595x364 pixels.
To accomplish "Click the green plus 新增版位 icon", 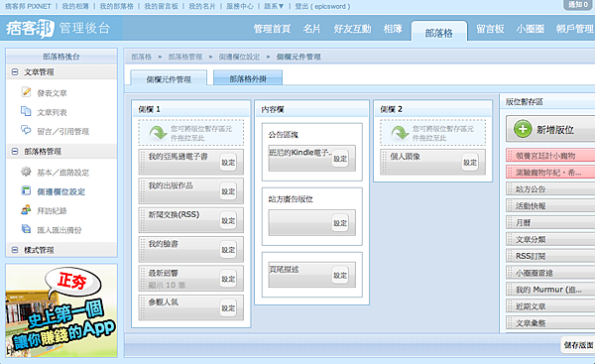I will 523,129.
